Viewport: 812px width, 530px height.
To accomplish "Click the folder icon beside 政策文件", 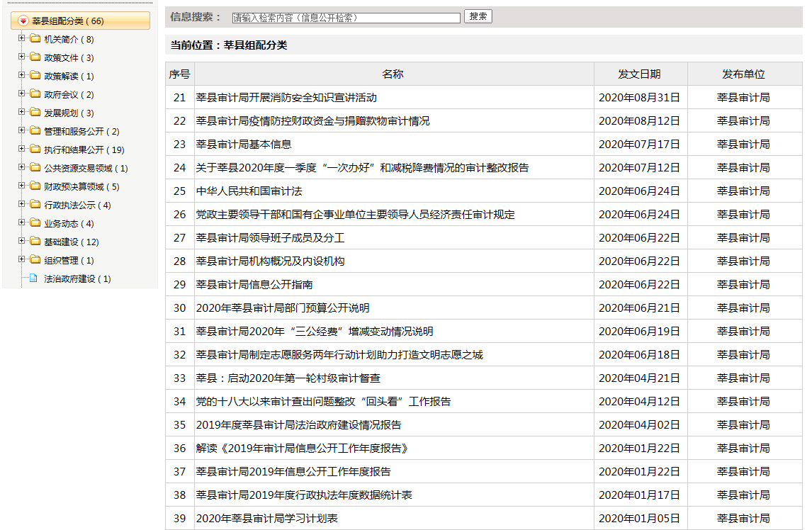I will click(x=35, y=57).
